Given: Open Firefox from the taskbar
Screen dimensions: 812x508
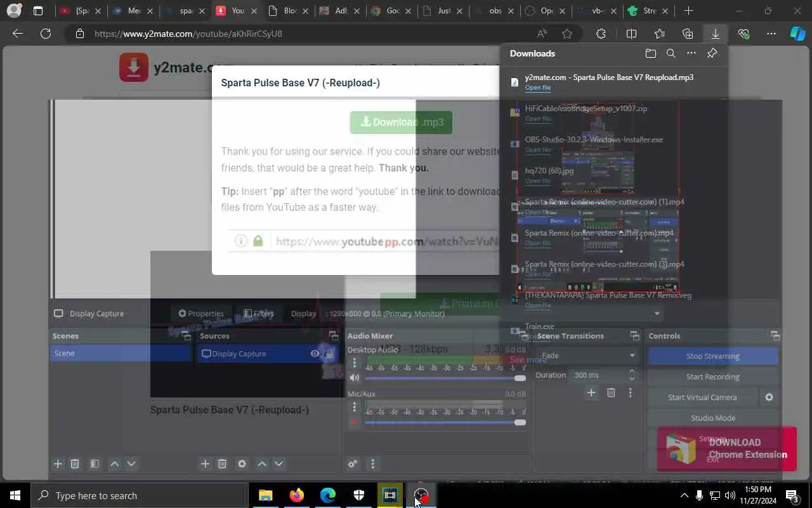Looking at the screenshot, I should pyautogui.click(x=296, y=495).
